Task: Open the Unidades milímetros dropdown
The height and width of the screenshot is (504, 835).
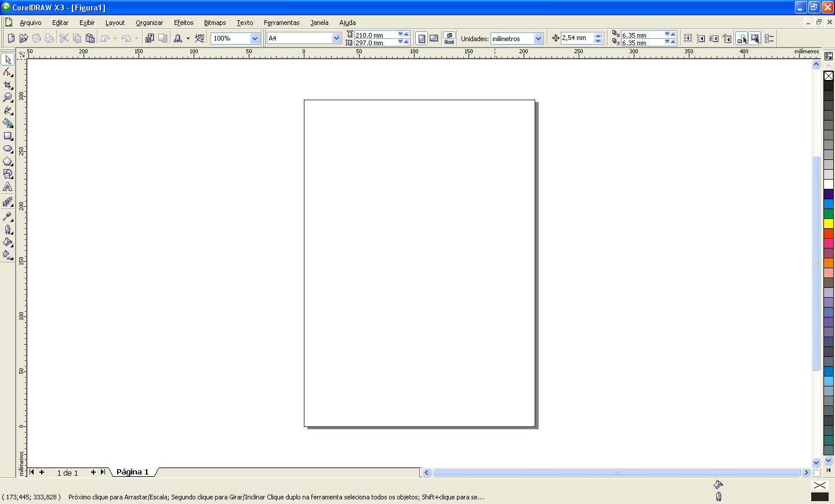Action: click(x=538, y=39)
